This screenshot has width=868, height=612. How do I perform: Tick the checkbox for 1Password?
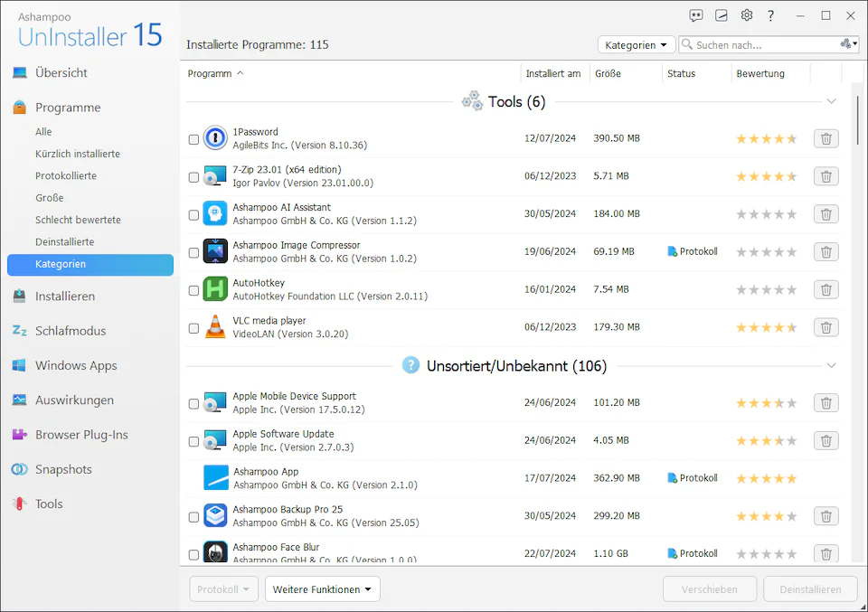193,139
